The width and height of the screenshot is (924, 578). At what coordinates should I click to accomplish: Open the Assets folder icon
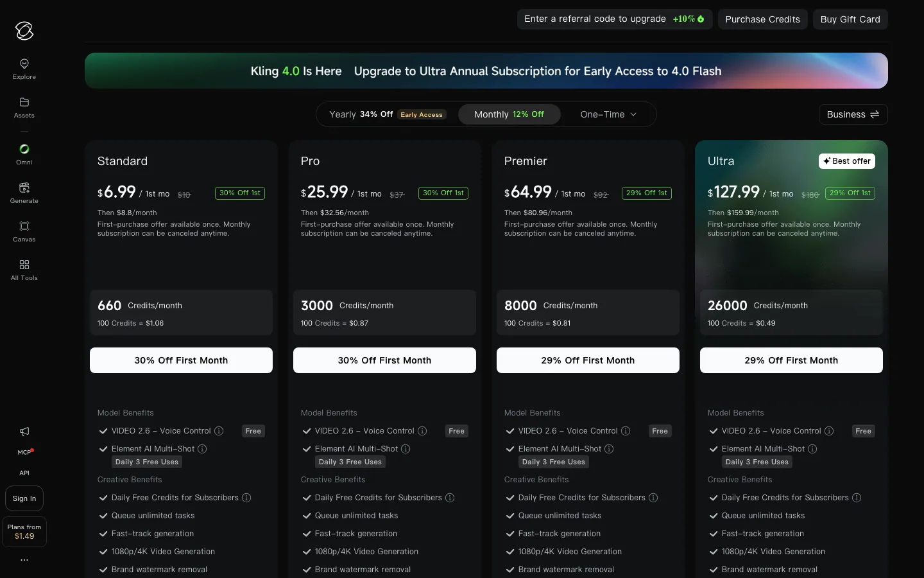point(24,102)
